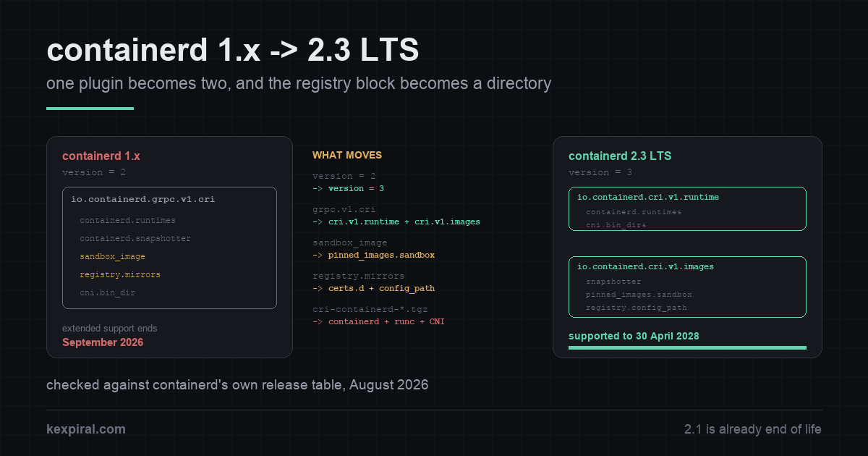
Task: Open the kexpiral.com link
Action: tap(86, 429)
